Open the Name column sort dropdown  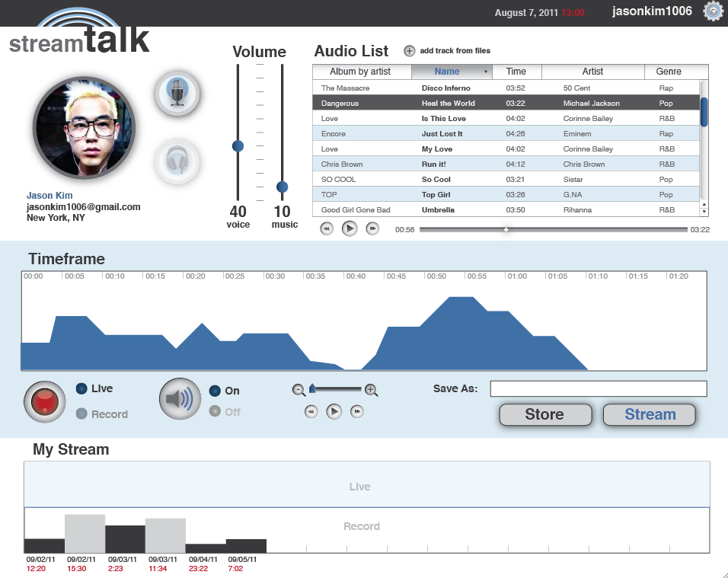[x=486, y=72]
